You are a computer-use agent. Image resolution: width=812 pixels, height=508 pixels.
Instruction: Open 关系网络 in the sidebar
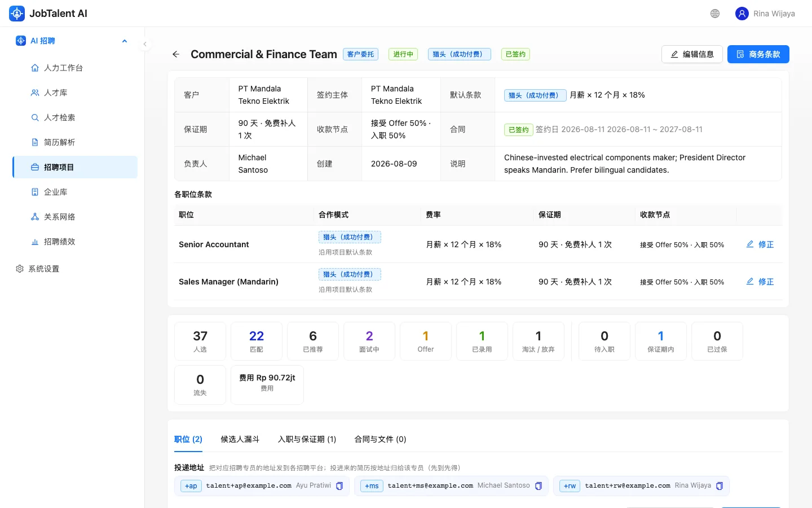pyautogui.click(x=75, y=217)
